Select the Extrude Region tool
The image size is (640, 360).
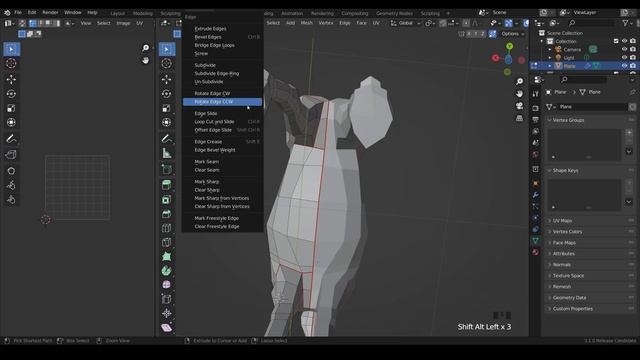click(167, 185)
